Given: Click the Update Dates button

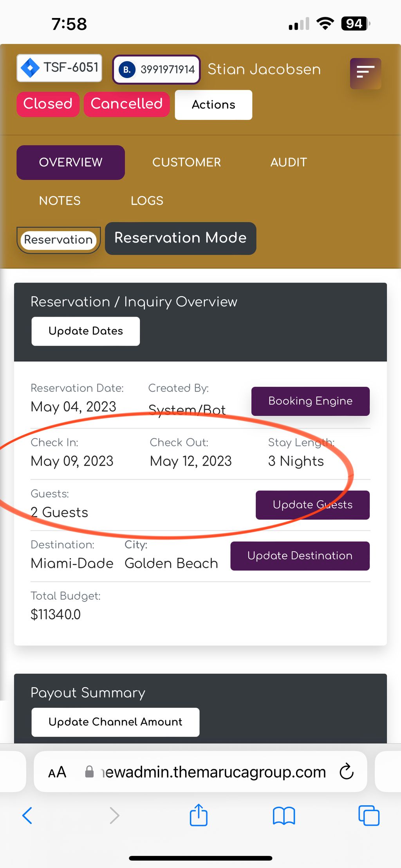Looking at the screenshot, I should pyautogui.click(x=86, y=331).
